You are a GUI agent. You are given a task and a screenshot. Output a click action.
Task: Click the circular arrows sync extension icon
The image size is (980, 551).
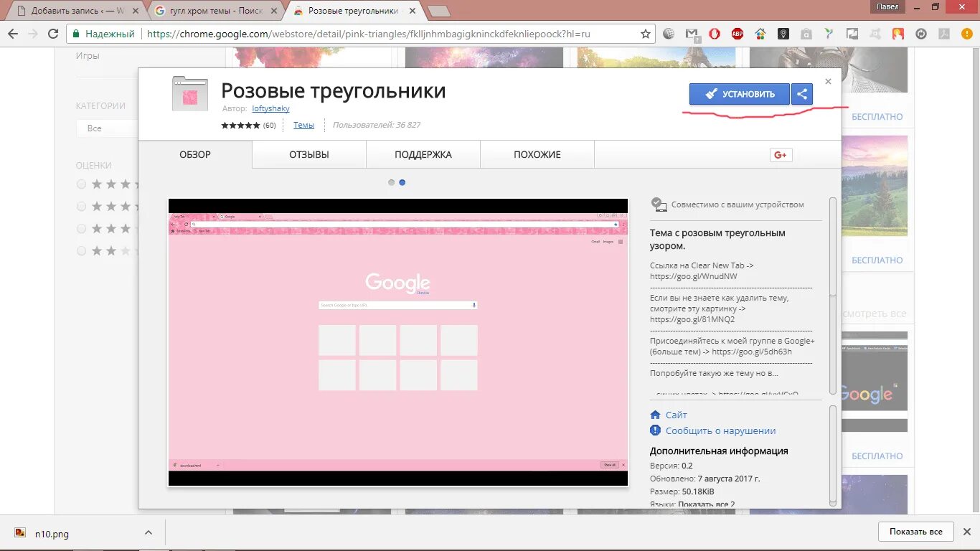(921, 34)
